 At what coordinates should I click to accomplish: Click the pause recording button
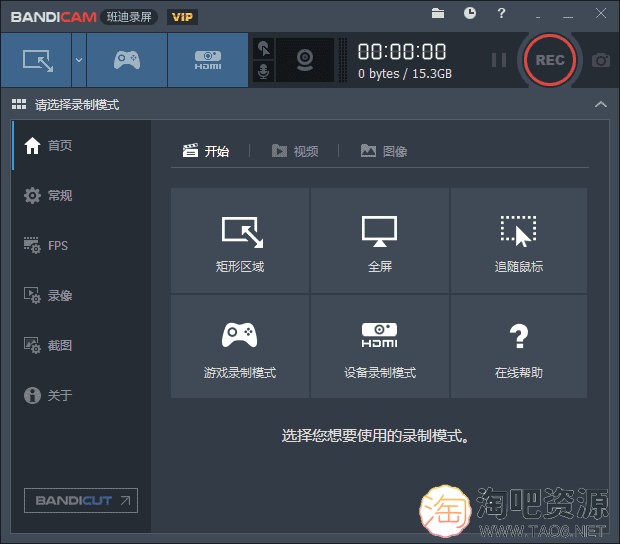(499, 60)
